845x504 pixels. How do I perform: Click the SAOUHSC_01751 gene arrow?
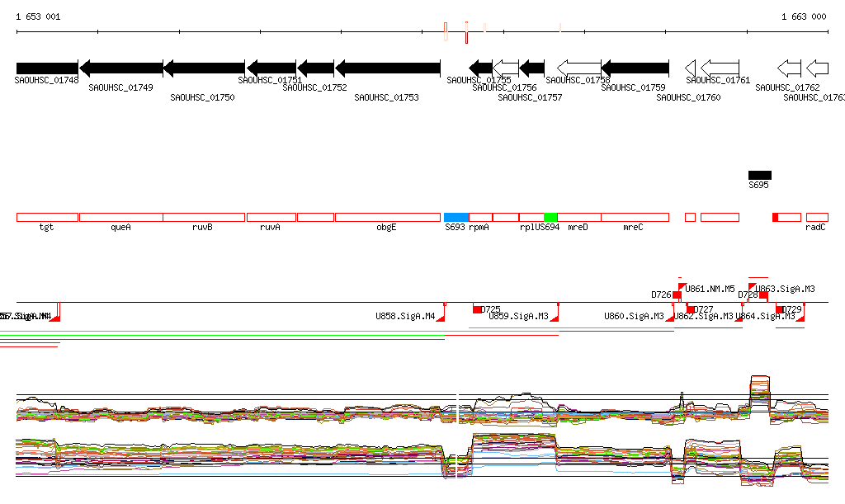click(271, 68)
